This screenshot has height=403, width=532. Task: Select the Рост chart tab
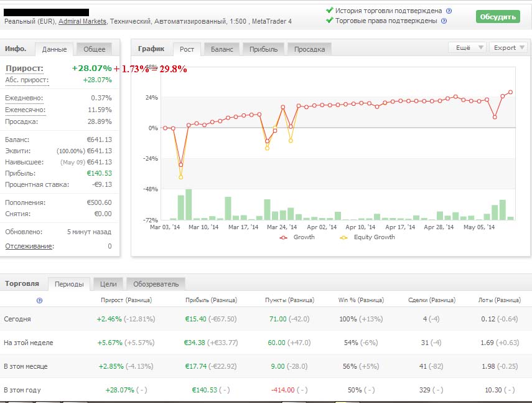[x=187, y=49]
